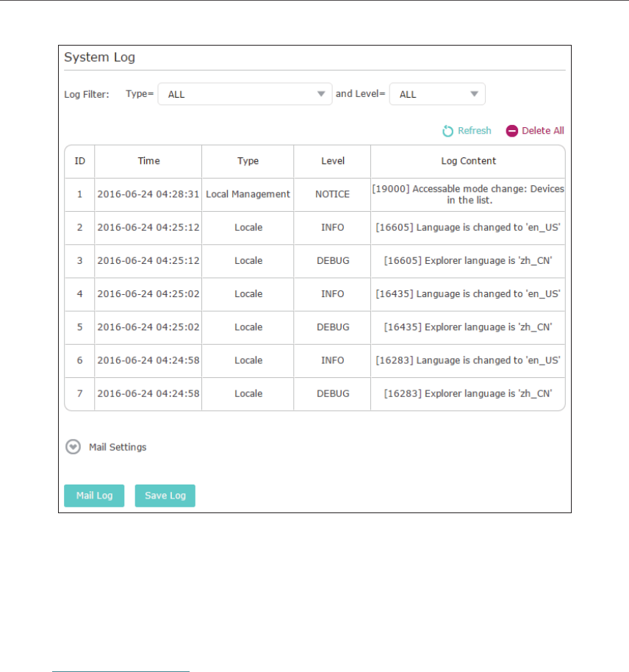Click the DEBUG level in row 7
Screen dimensions: 629x672
333,393
